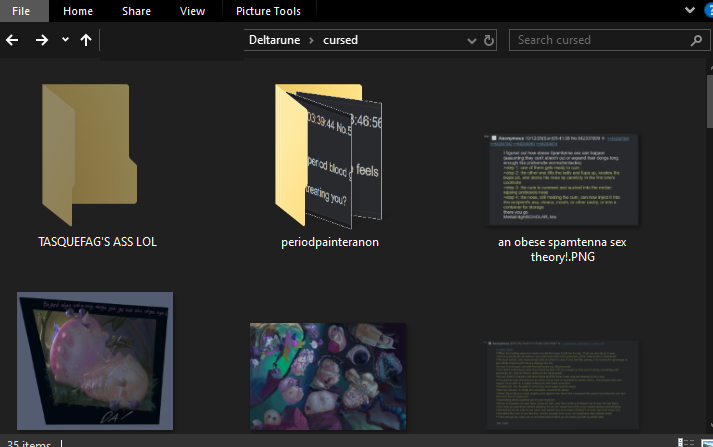Click the search magnifier icon
The width and height of the screenshot is (713, 447).
pyautogui.click(x=696, y=40)
